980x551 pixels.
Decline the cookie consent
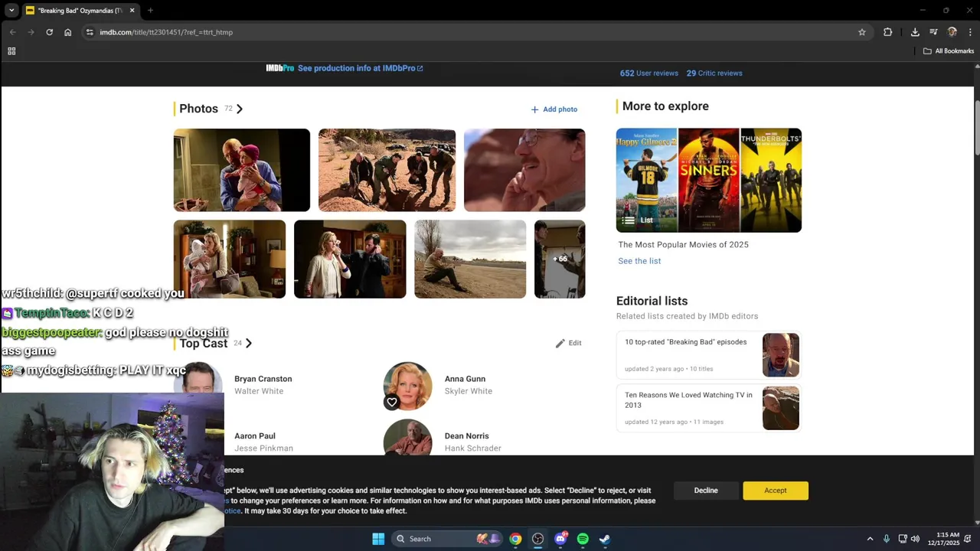(x=706, y=491)
